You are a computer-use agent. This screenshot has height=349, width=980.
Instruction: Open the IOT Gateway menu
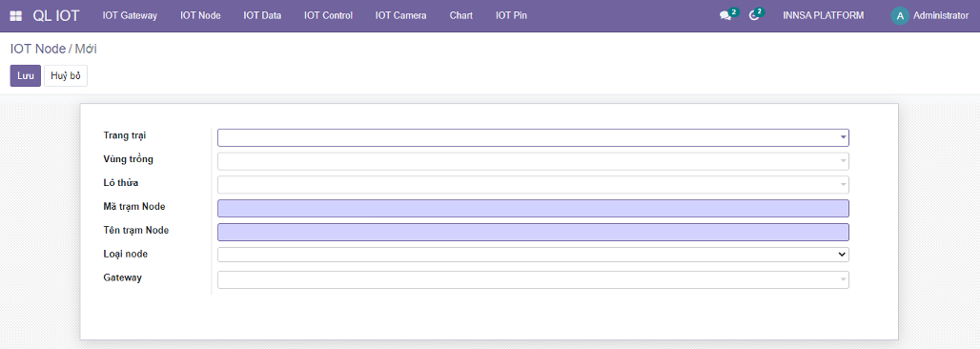130,15
